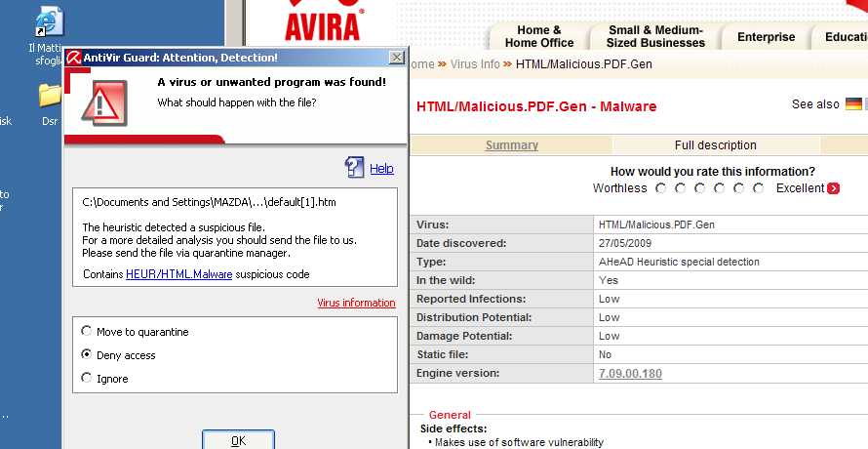This screenshot has height=449, width=868.
Task: Click the Avira logo on the web page
Action: (x=323, y=20)
